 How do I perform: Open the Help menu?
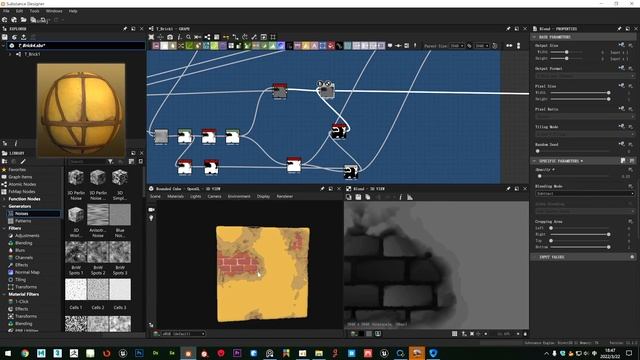(73, 11)
